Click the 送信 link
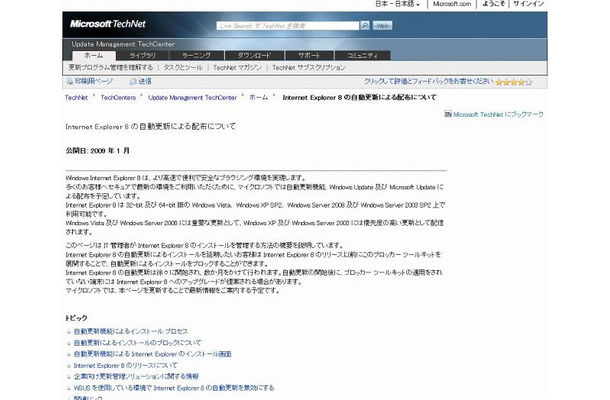610x400 pixels. click(x=144, y=81)
